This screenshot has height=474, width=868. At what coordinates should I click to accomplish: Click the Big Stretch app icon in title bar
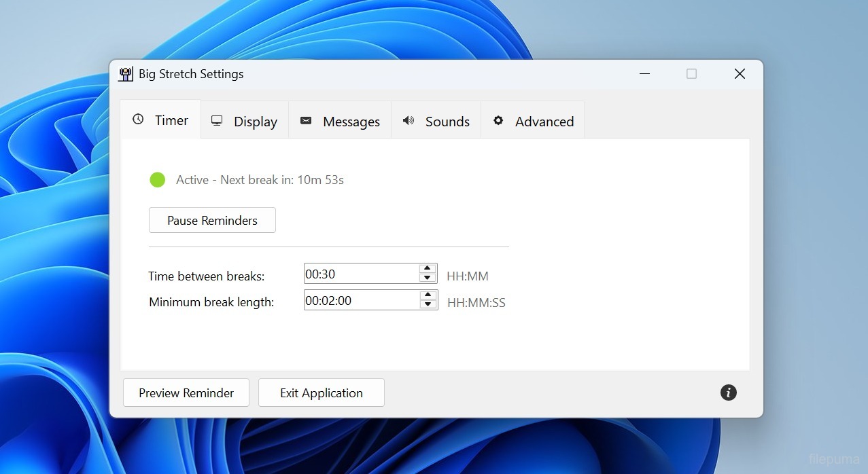126,74
